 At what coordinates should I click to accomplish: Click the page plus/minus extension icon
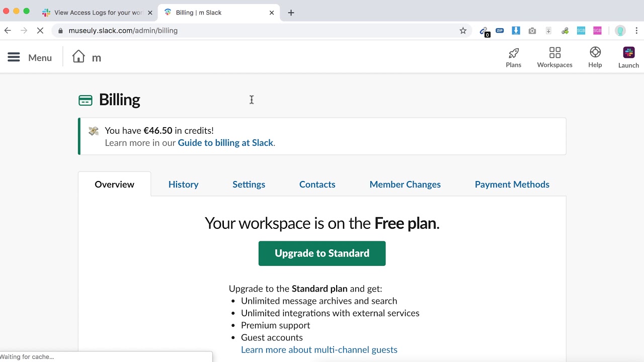pyautogui.click(x=548, y=31)
